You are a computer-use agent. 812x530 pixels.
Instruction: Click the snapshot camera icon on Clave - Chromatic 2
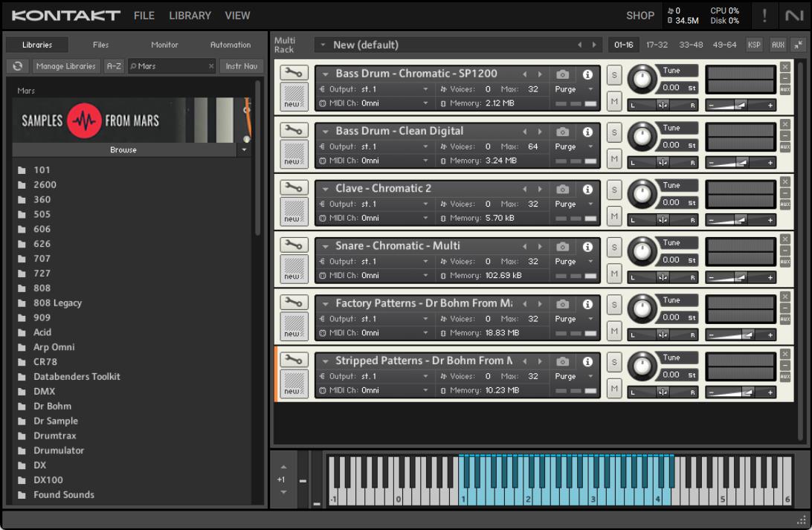click(x=563, y=189)
